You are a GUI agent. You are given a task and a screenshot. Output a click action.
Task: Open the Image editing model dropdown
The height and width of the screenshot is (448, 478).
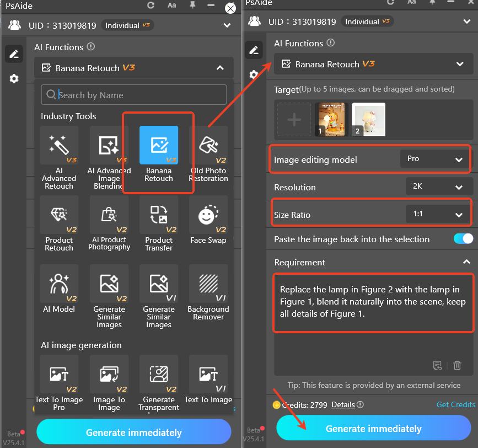click(435, 159)
